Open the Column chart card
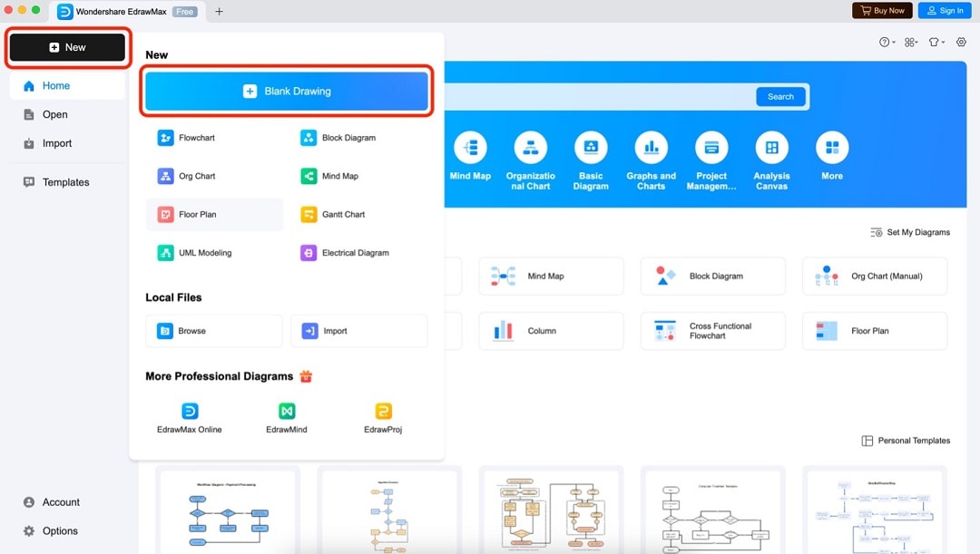The width and height of the screenshot is (980, 554). click(x=552, y=331)
